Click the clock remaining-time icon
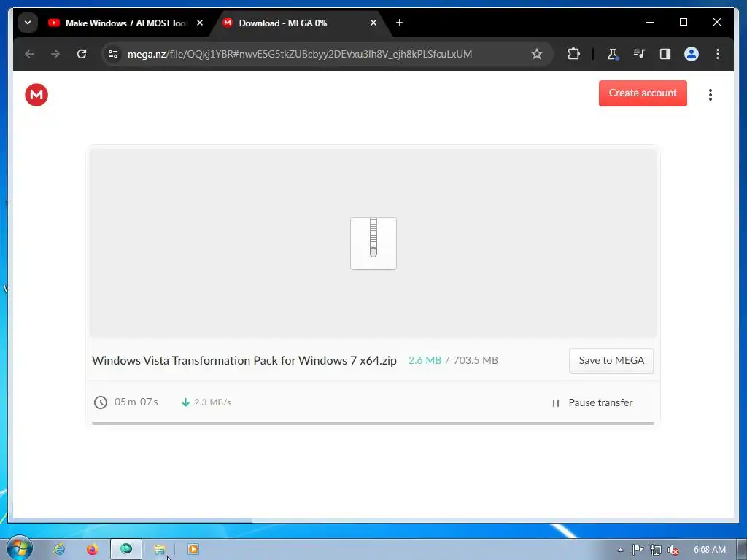The height and width of the screenshot is (560, 747). (100, 402)
